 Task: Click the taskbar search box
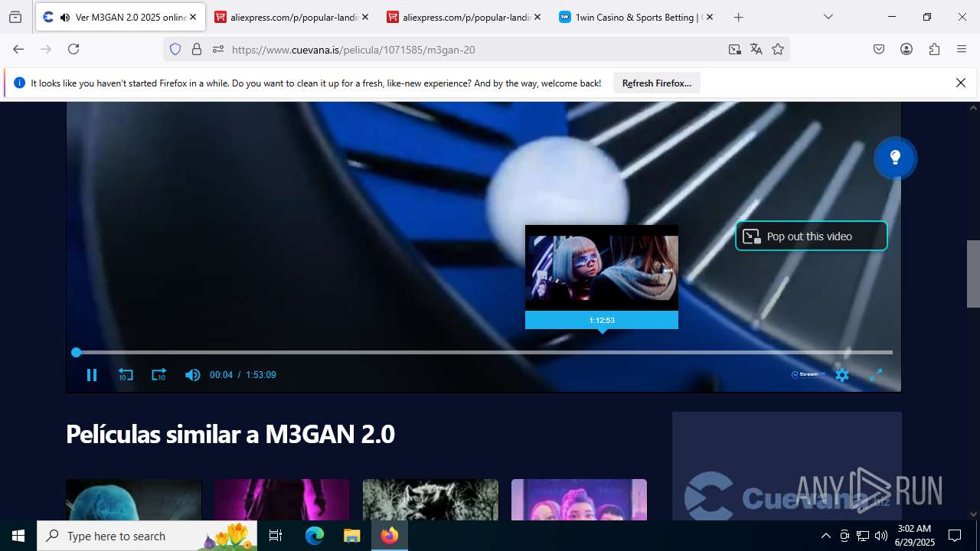point(147,536)
